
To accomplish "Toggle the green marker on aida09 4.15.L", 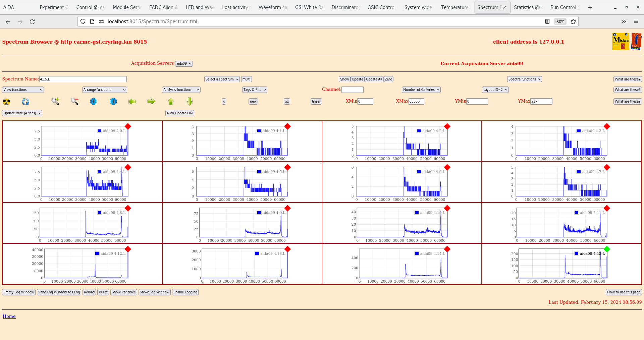I will (x=607, y=249).
